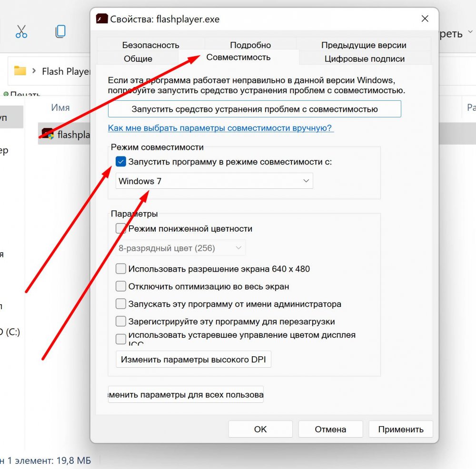Open the 8-разрядный цвет (256) dropdown
This screenshot has width=476, height=469.
(180, 248)
